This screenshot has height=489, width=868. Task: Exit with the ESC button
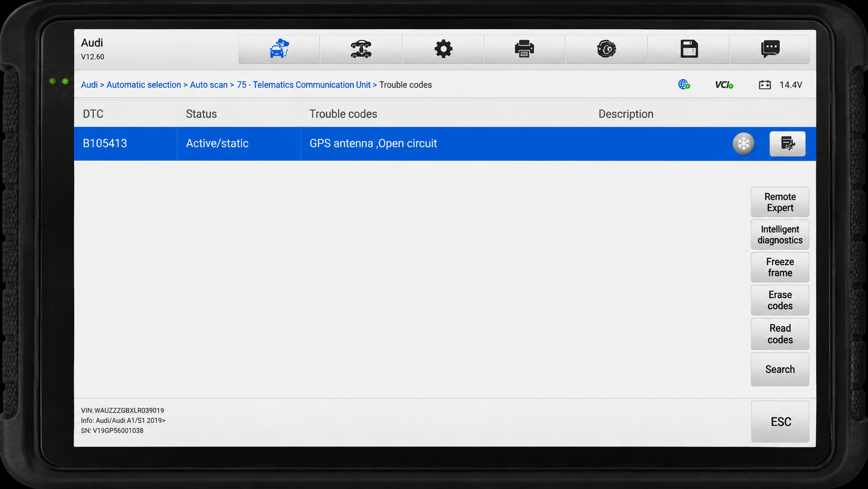pyautogui.click(x=780, y=421)
